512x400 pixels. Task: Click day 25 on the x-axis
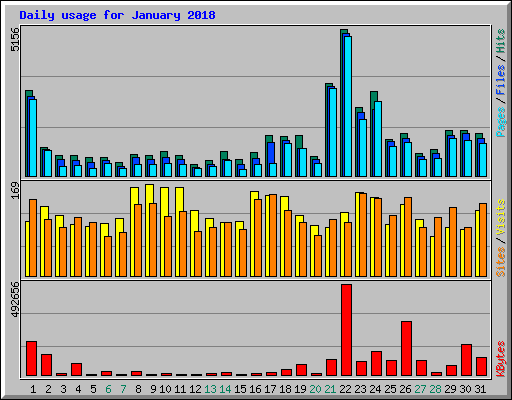[x=390, y=389]
